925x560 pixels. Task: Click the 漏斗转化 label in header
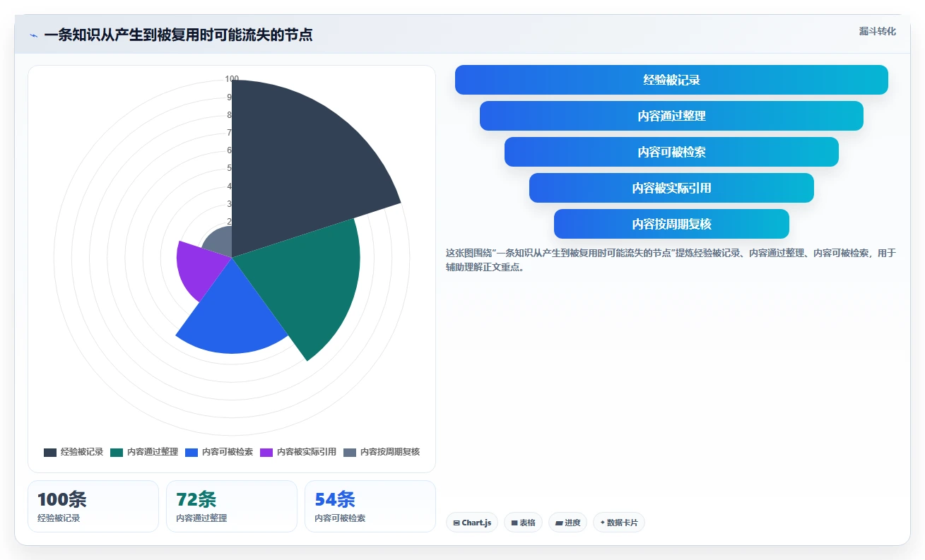coord(877,31)
